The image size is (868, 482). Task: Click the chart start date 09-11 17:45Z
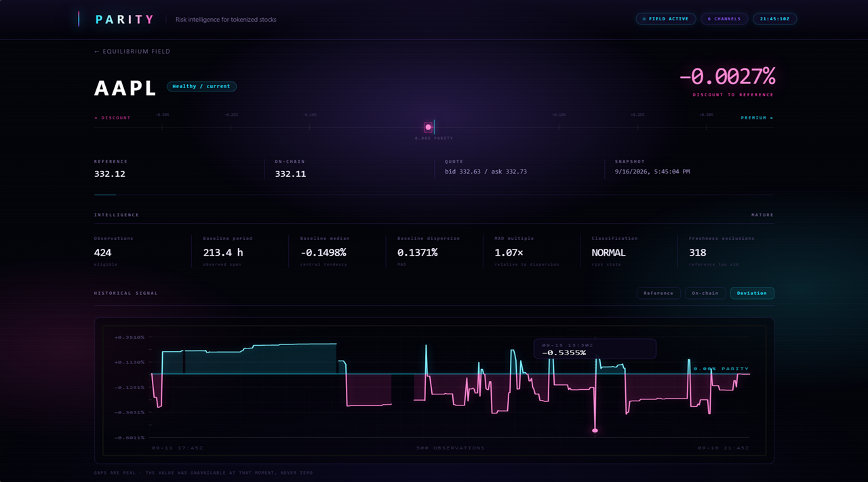point(177,448)
